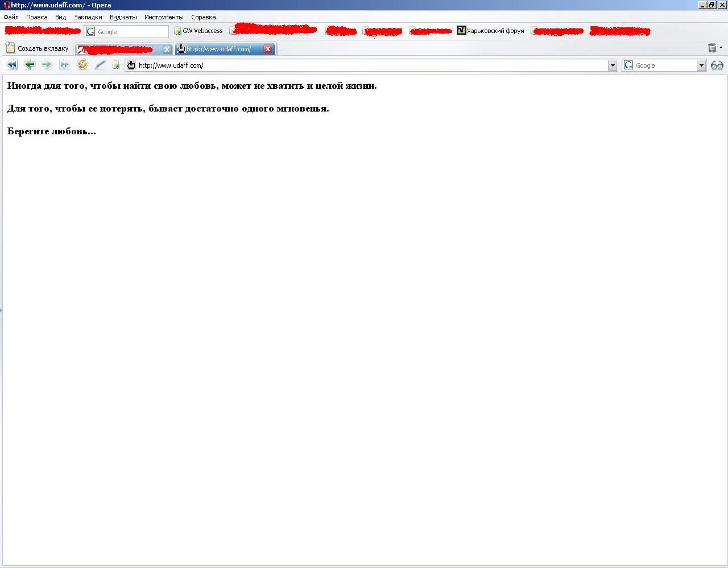The image size is (728, 568).
Task: Click the Харьковский форум bookmark icon
Action: tap(462, 31)
